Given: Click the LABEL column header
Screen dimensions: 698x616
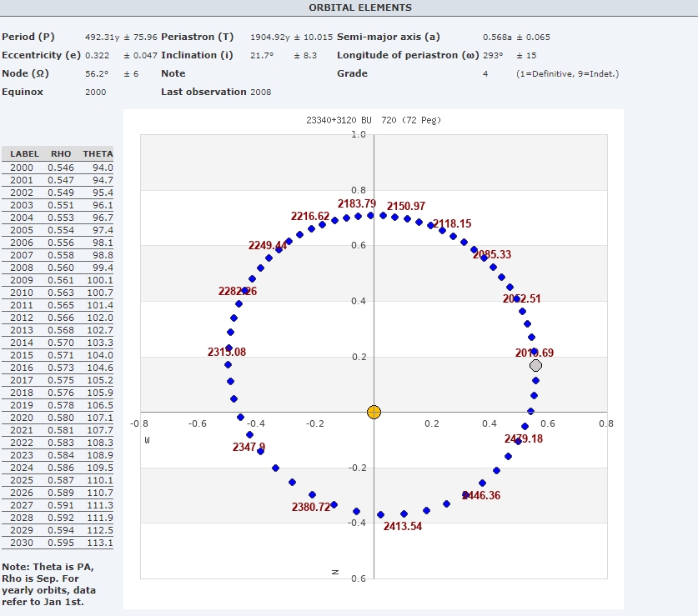Looking at the screenshot, I should (x=24, y=153).
